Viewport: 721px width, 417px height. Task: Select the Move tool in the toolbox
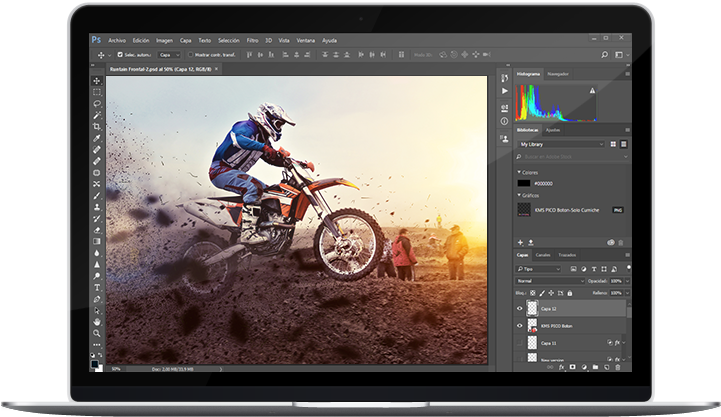coord(97,81)
